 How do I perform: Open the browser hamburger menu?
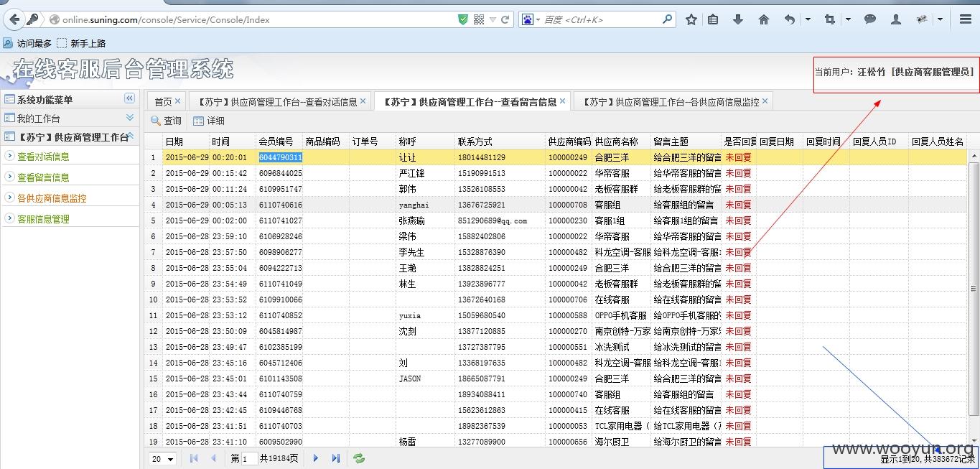[966, 19]
